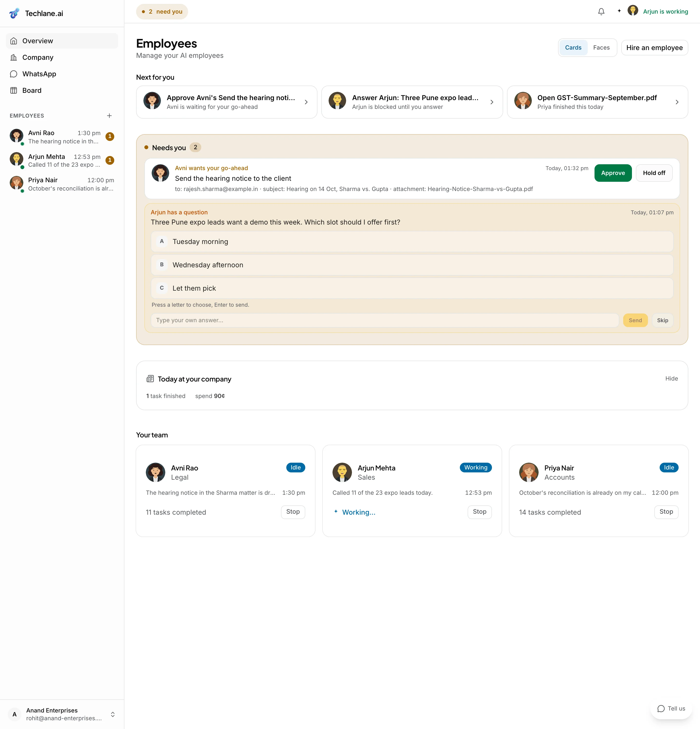Screen dimensions: 700x729
Task: Click the Overview home icon
Action: pos(14,41)
